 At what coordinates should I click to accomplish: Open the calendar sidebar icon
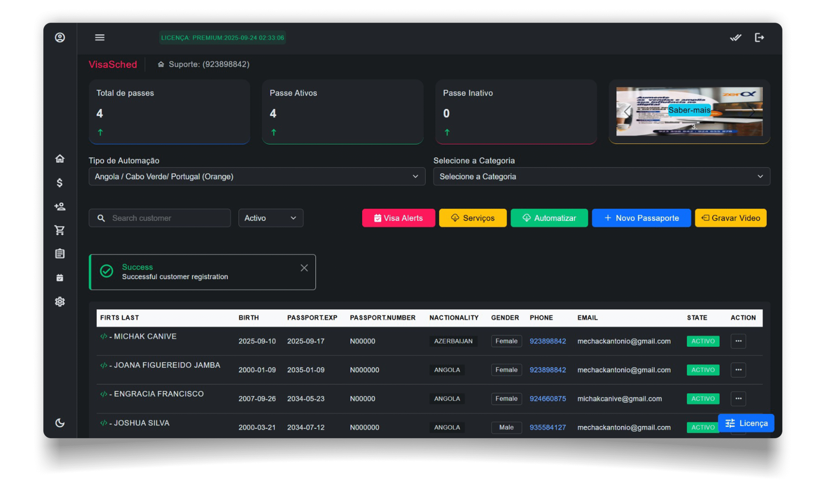(x=60, y=278)
